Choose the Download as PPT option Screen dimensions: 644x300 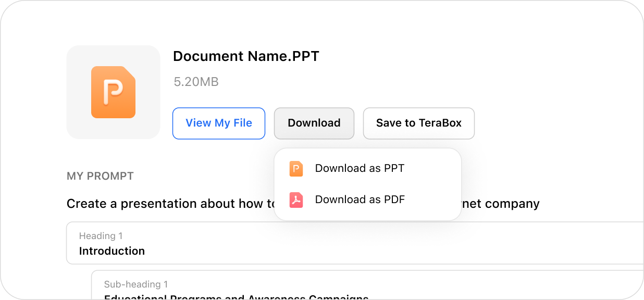368,168
